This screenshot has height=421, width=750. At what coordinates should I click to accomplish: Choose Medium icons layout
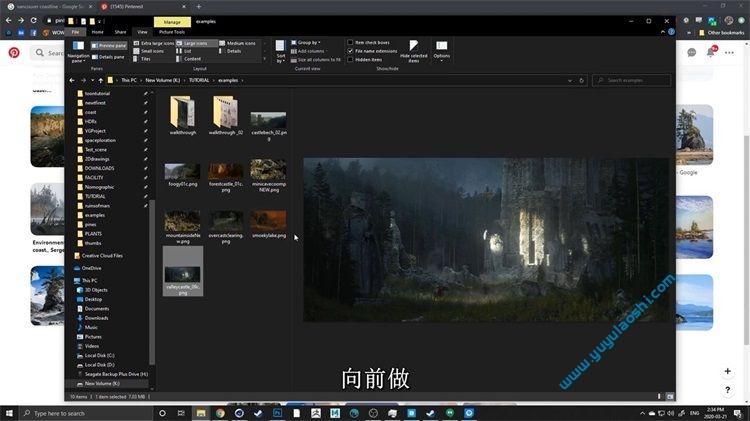click(237, 43)
